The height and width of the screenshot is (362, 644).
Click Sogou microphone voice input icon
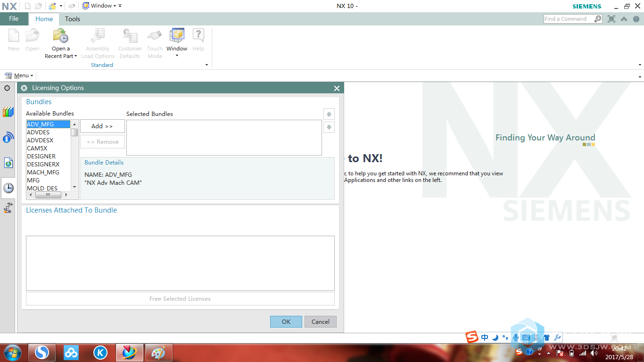pyautogui.click(x=516, y=337)
